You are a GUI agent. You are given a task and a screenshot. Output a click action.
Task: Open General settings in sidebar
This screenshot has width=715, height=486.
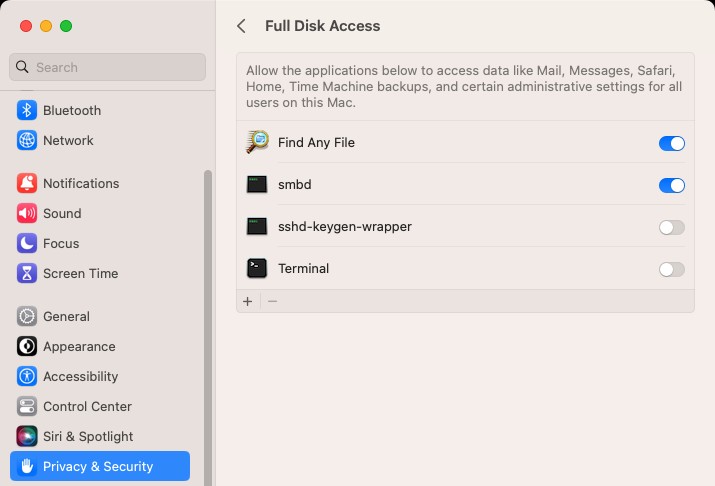pos(66,316)
